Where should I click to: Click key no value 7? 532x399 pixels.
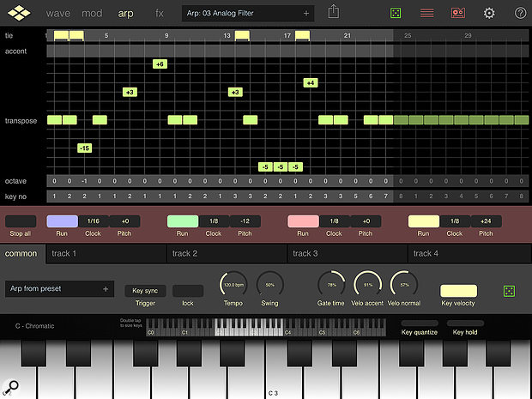point(385,196)
